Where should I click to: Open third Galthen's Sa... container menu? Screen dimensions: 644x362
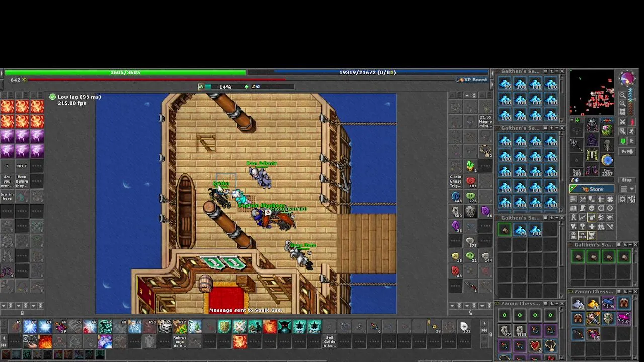[546, 218]
